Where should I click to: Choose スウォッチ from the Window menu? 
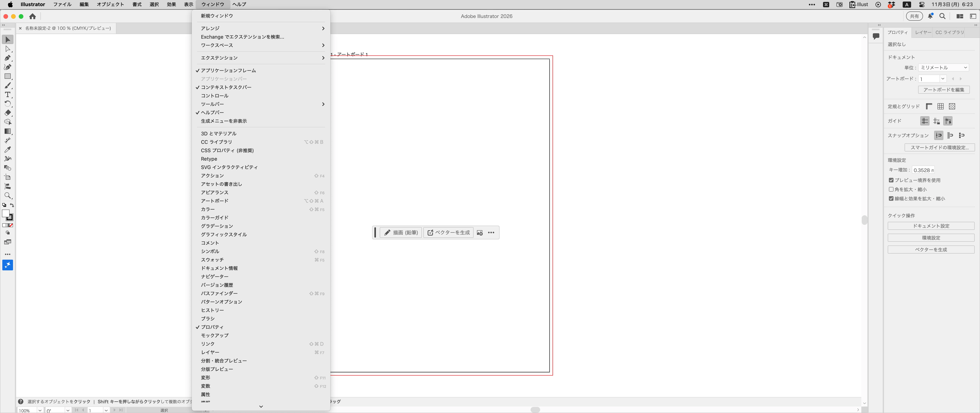[x=261, y=260]
